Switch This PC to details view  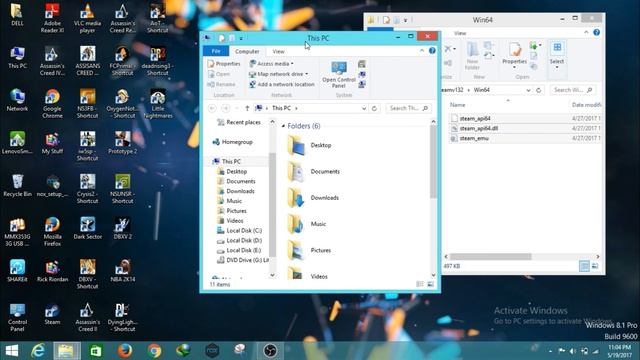tap(420, 284)
